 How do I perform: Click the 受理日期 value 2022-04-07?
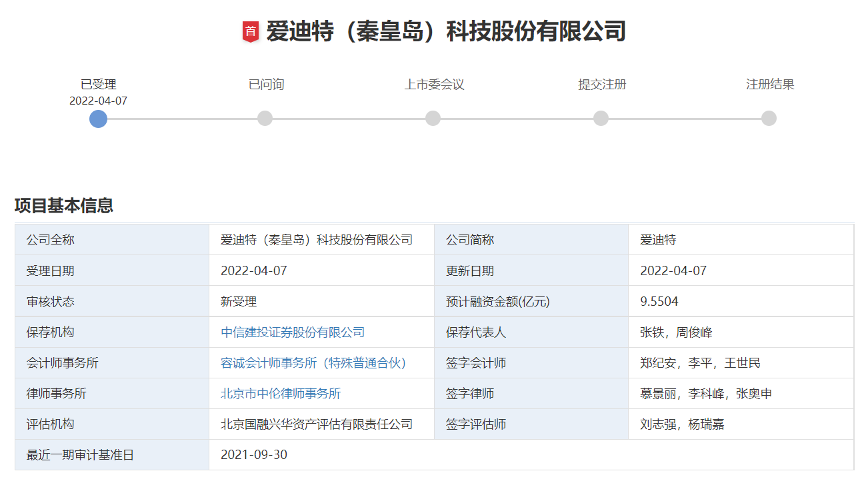(254, 271)
